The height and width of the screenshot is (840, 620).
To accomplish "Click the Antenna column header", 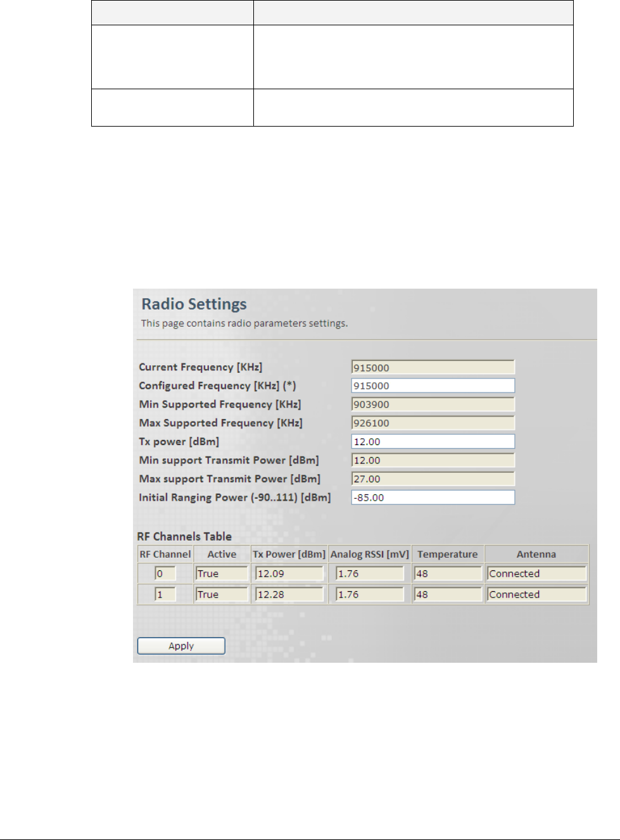I will click(x=536, y=555).
